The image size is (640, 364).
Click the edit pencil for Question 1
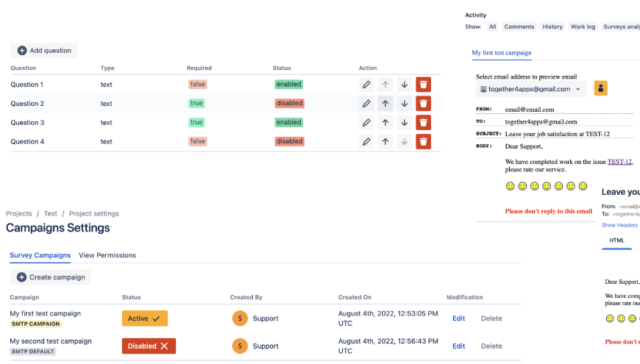[366, 85]
